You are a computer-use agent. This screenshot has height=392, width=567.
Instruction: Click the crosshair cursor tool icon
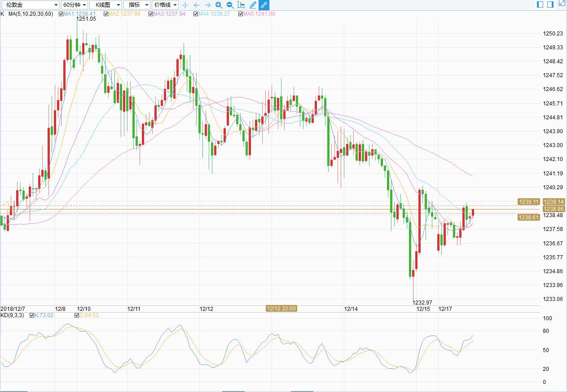(185, 5)
